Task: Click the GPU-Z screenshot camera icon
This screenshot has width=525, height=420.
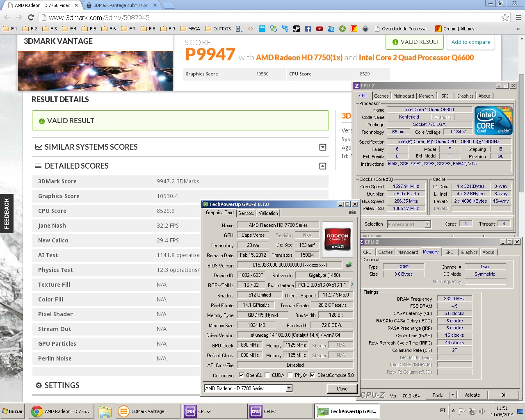Action: coord(352,212)
